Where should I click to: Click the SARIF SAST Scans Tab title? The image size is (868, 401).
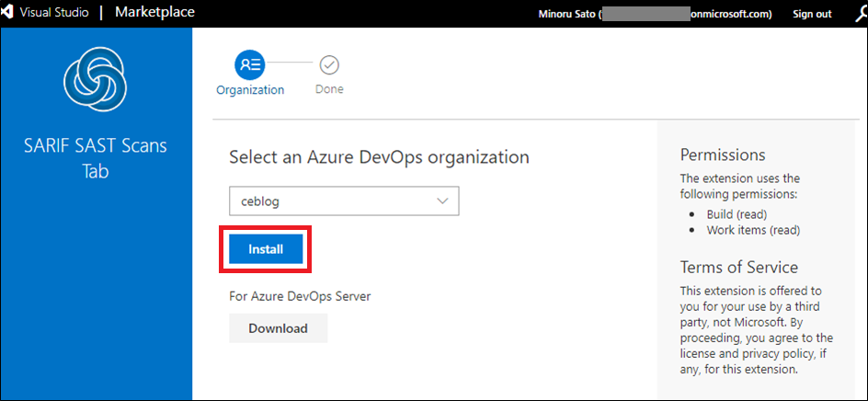coord(96,159)
